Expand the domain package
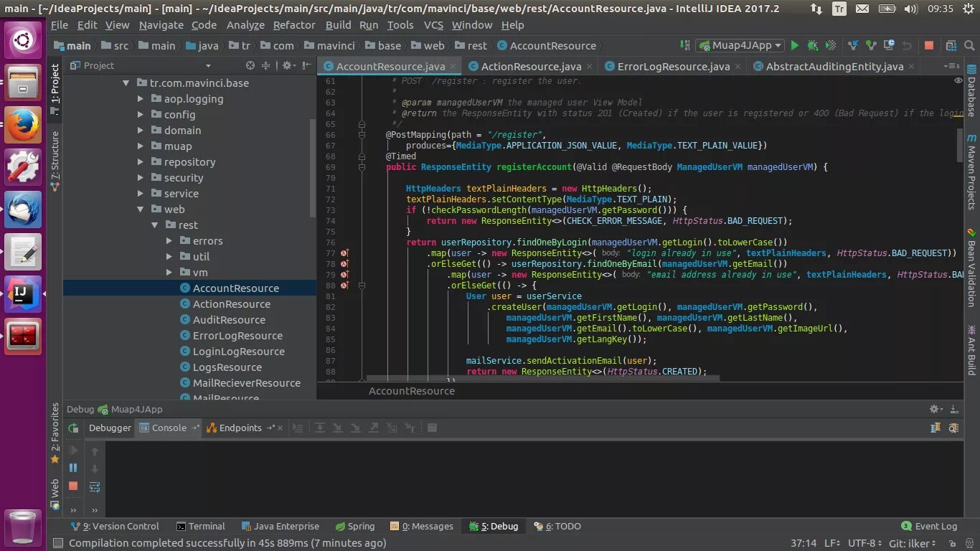 tap(141, 131)
